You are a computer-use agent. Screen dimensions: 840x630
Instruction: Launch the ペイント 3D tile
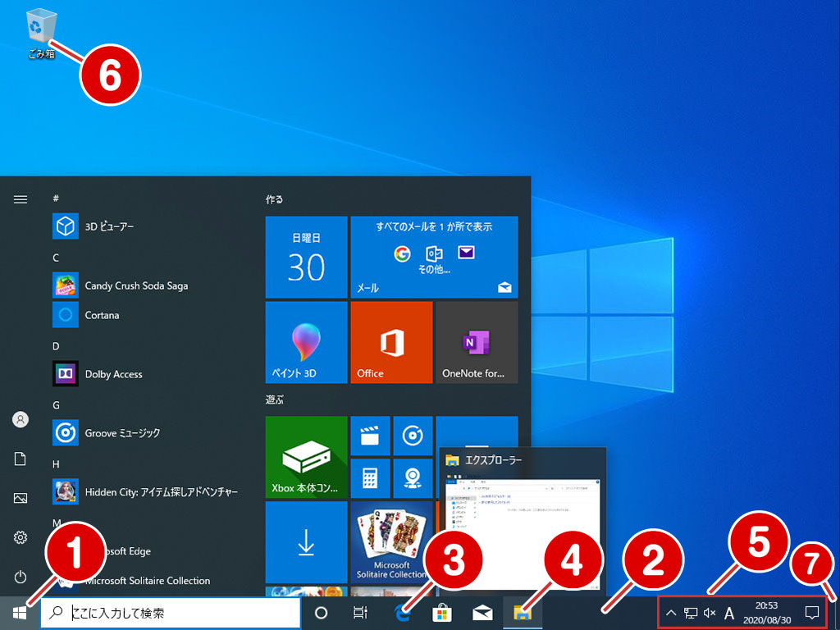[x=307, y=342]
